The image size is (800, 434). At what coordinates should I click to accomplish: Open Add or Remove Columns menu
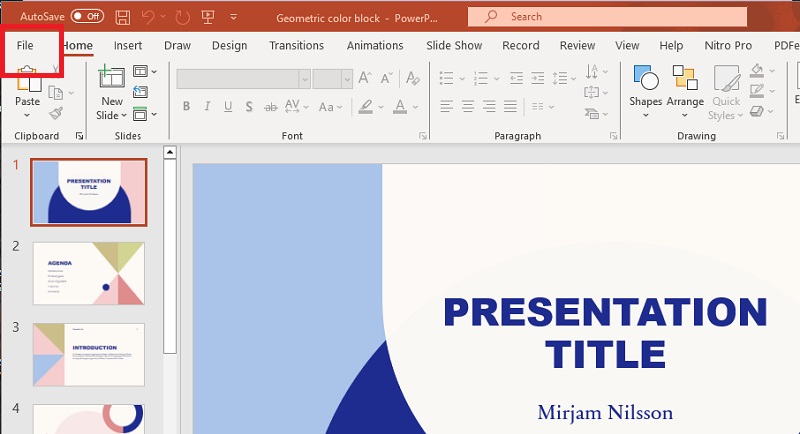tap(542, 107)
